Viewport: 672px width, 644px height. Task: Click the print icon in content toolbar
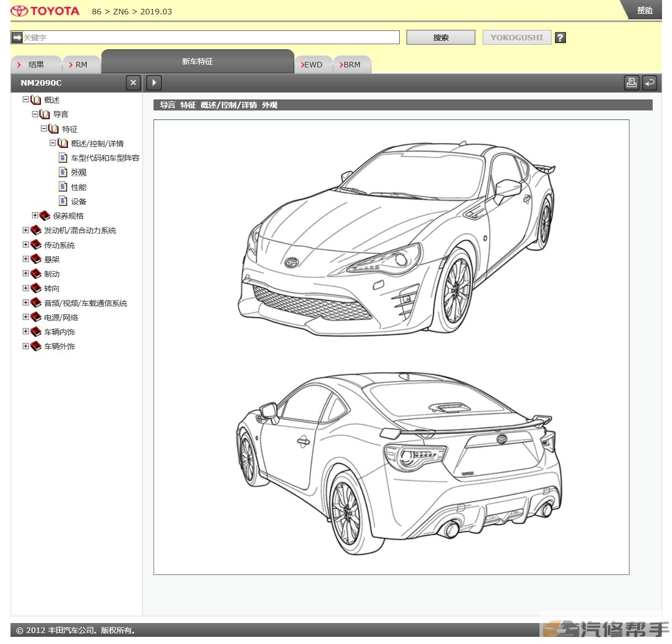pyautogui.click(x=632, y=83)
